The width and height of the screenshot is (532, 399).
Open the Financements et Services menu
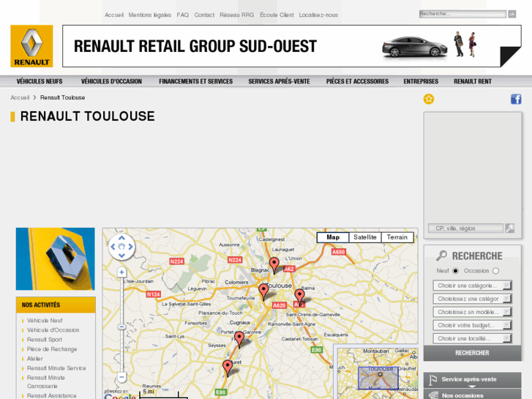[x=196, y=81]
